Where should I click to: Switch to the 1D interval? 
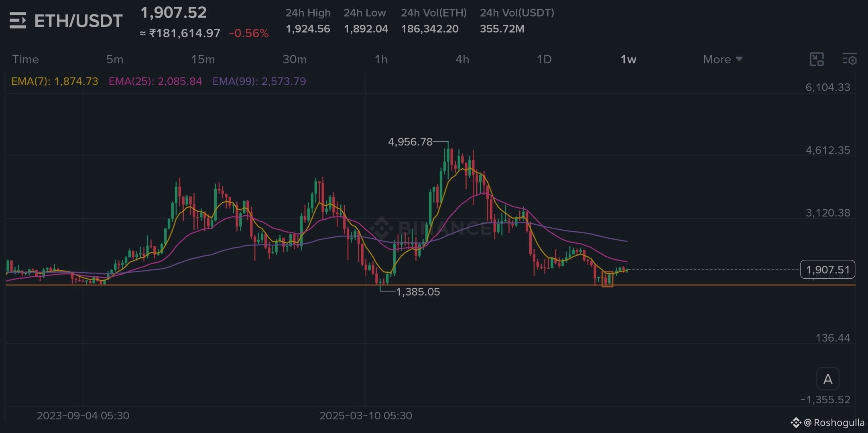click(x=544, y=59)
